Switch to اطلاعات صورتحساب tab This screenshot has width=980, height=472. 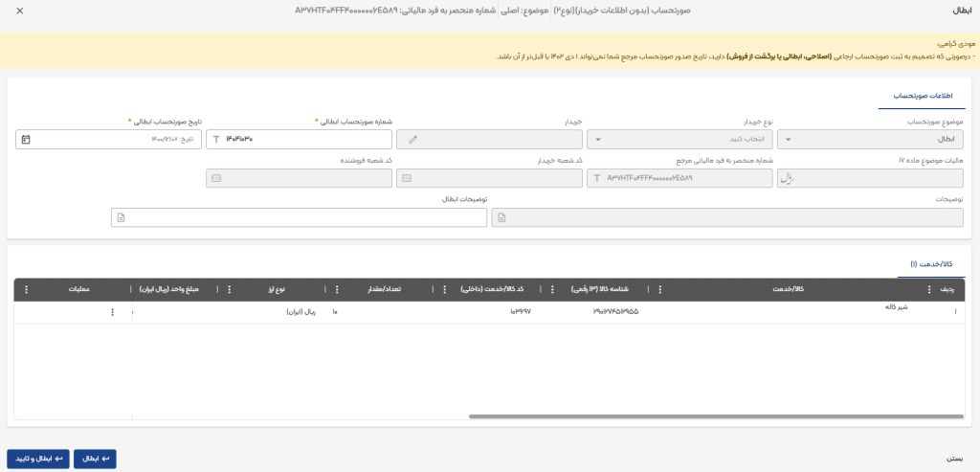[922, 97]
